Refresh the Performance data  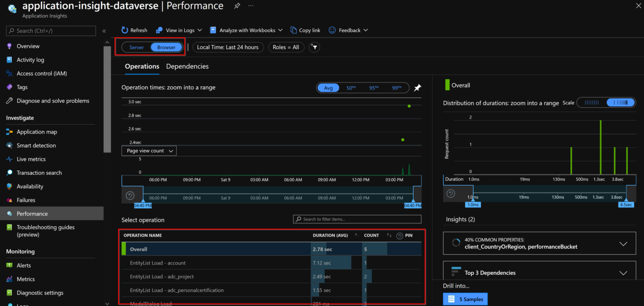pos(134,30)
